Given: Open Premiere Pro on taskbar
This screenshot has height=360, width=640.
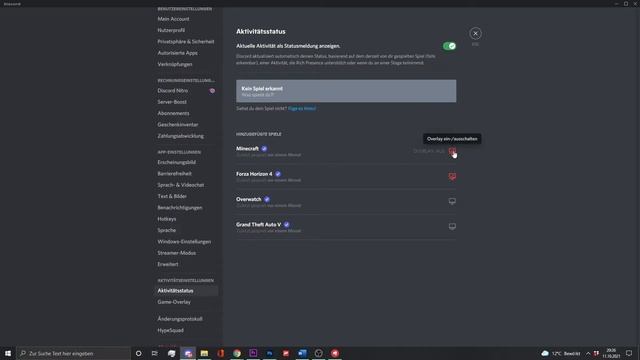Looking at the screenshot, I should click(x=253, y=353).
